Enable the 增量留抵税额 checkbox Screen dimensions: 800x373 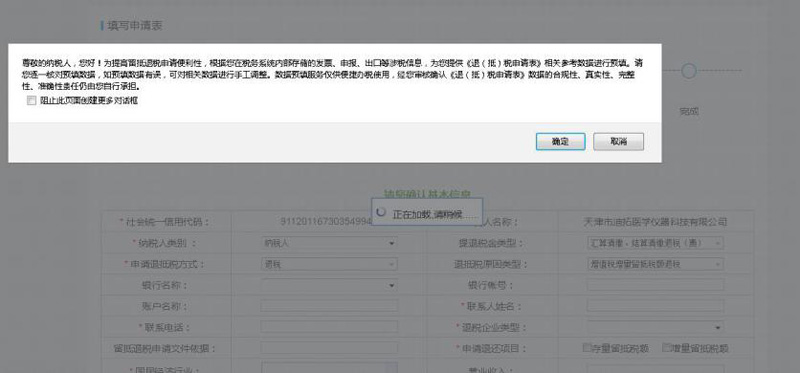tap(666, 347)
